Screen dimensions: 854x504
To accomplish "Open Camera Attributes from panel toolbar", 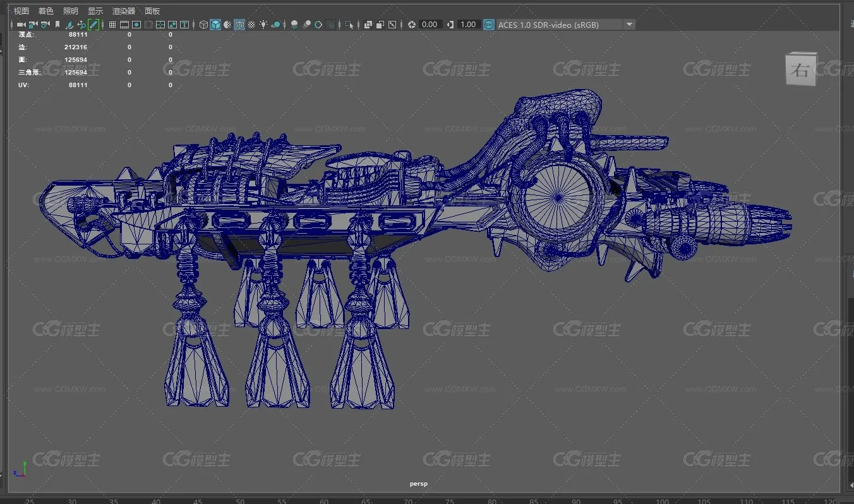I will pyautogui.click(x=45, y=25).
